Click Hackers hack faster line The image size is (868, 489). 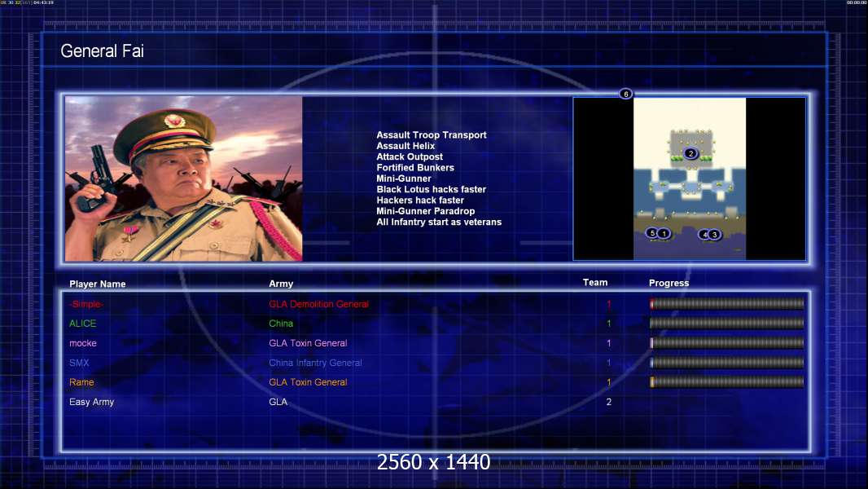pyautogui.click(x=420, y=200)
